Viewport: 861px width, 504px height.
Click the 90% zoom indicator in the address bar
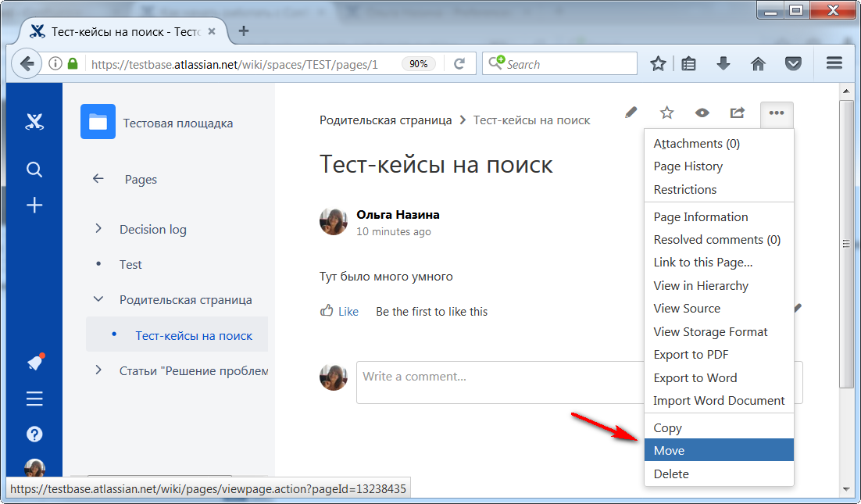click(418, 63)
